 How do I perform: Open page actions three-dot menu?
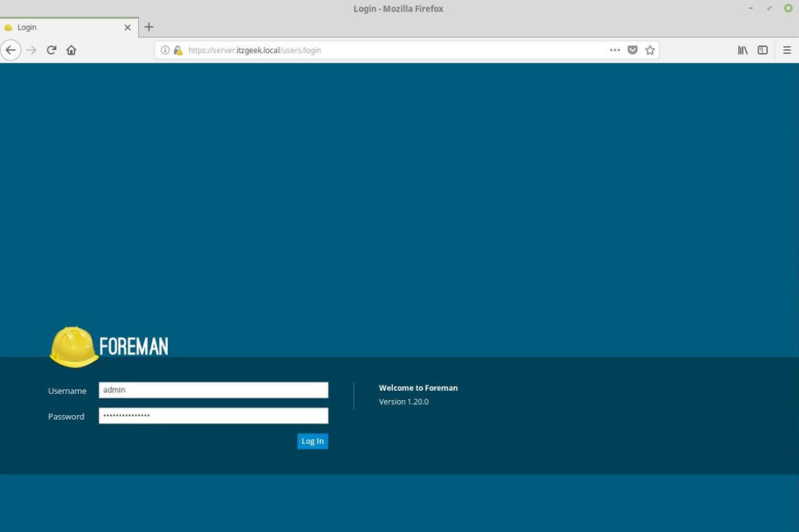(615, 50)
